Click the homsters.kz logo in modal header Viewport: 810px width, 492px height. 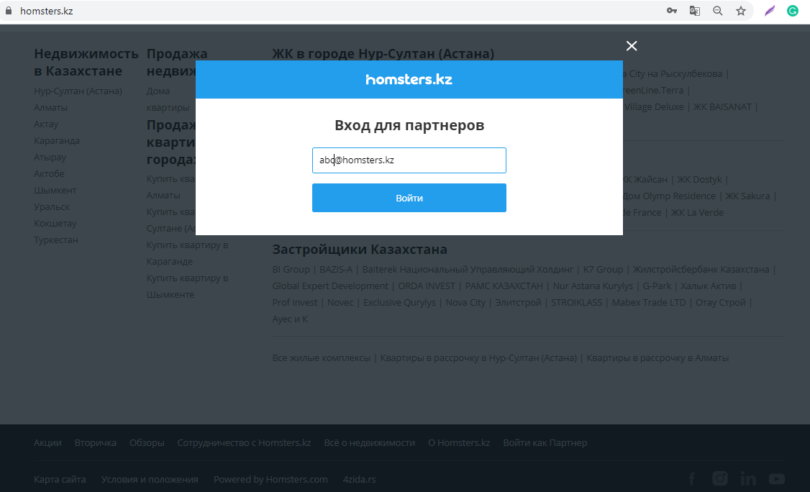408,79
